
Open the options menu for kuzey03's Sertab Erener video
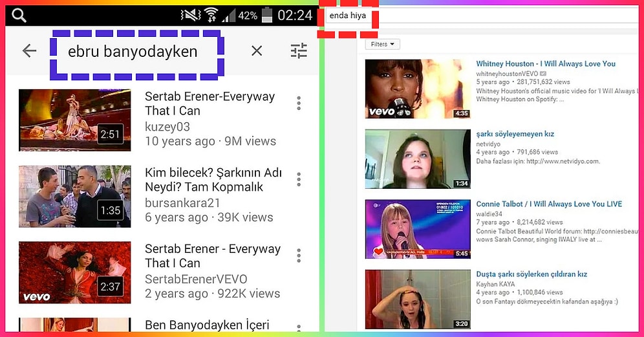pos(299,103)
